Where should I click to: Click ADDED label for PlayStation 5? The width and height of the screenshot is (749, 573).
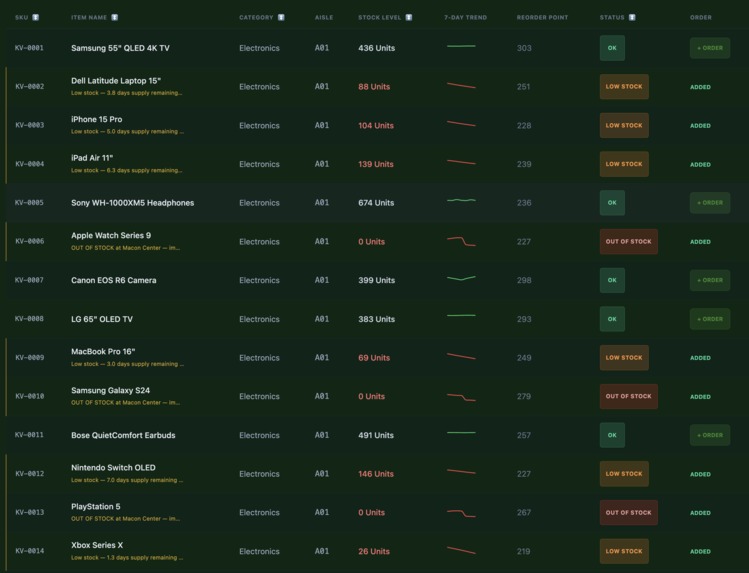[x=700, y=512]
